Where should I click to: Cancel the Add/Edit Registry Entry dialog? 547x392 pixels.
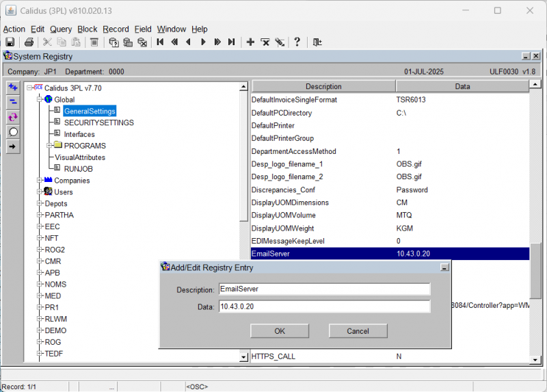(x=358, y=331)
